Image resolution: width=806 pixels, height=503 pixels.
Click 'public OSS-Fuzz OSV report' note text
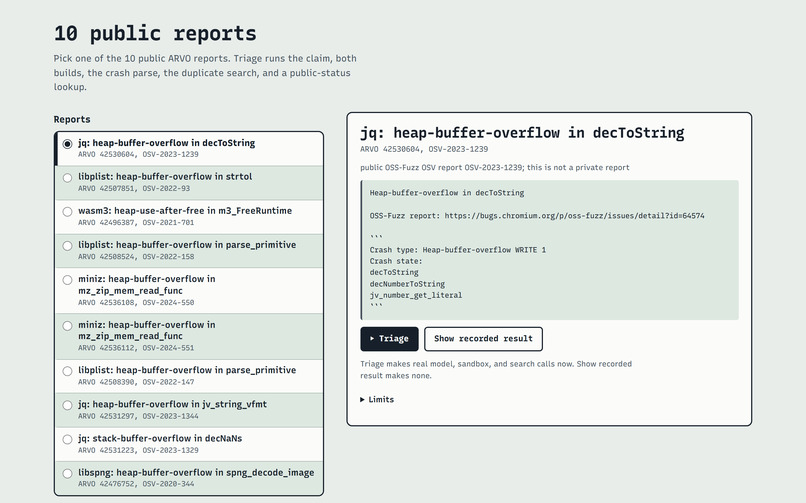pos(494,167)
